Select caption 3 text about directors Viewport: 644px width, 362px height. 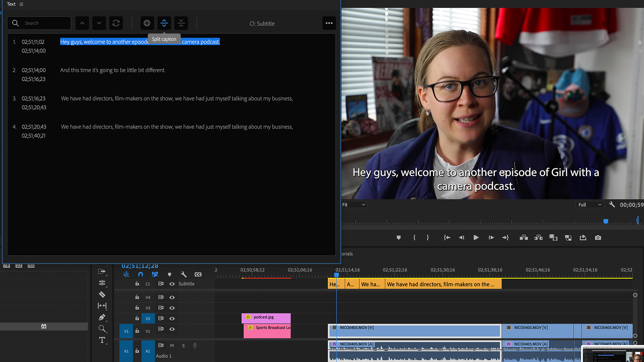pos(177,99)
